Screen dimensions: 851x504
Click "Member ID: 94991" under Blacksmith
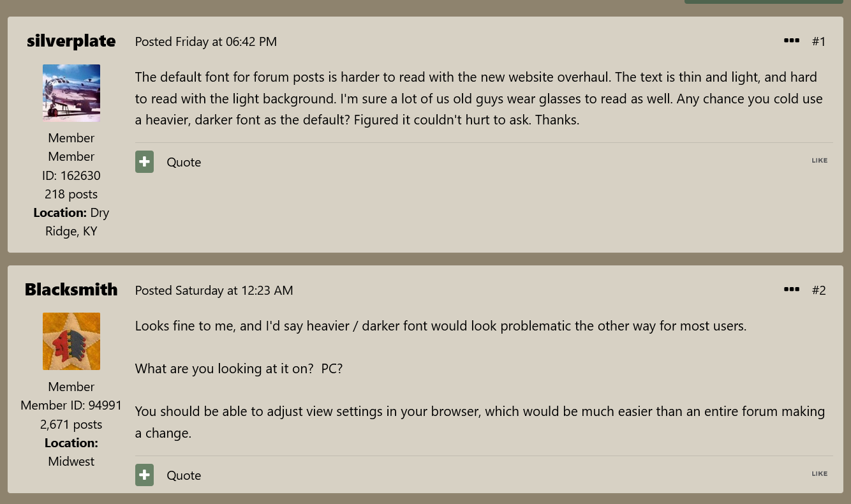point(71,405)
